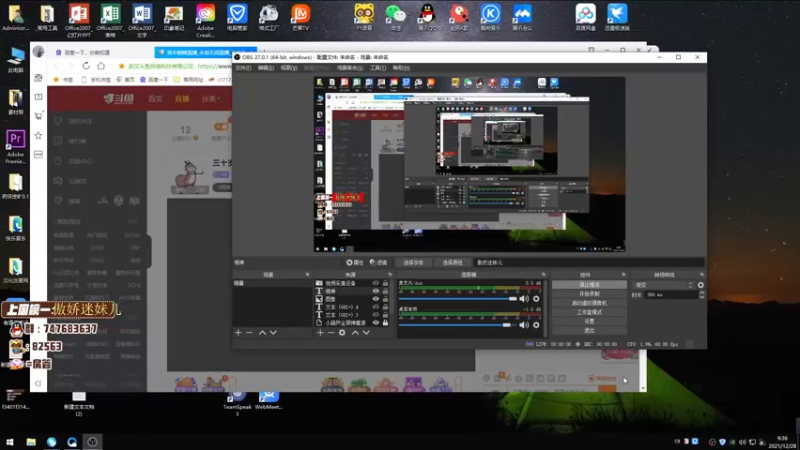Adjust desktop audio volume slider

(458, 325)
